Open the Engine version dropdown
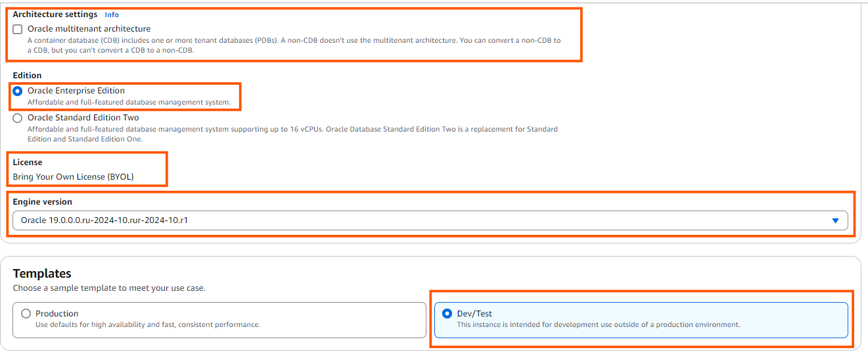868x352 pixels. (430, 220)
